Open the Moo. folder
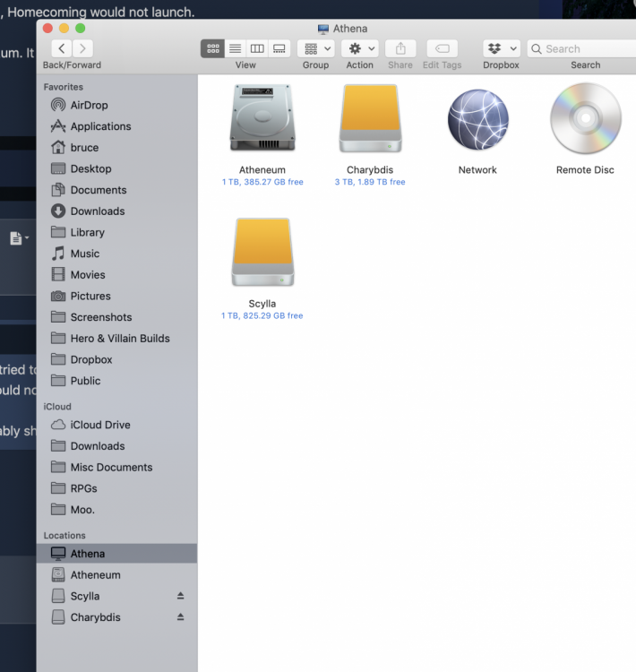Screen dimensions: 636x672 (x=116, y=510)
